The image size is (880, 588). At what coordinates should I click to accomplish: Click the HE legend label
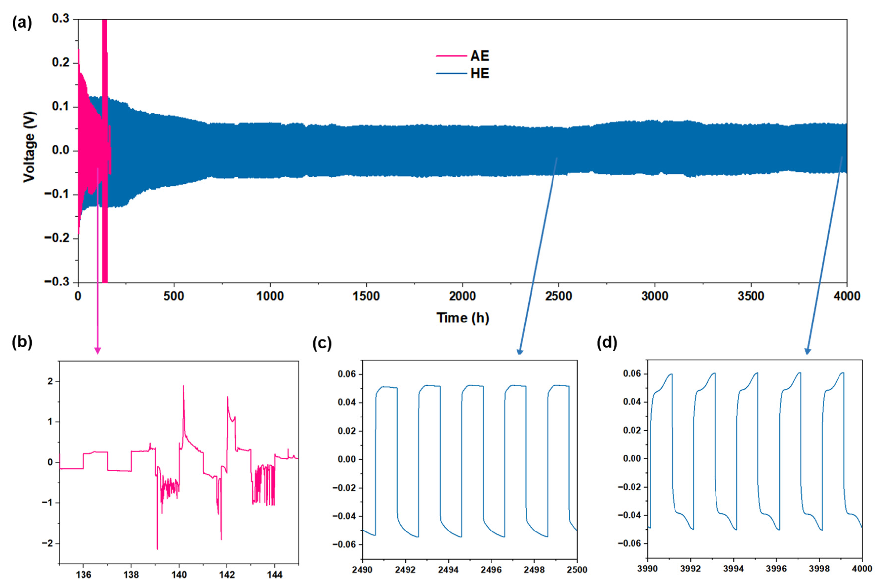click(480, 73)
